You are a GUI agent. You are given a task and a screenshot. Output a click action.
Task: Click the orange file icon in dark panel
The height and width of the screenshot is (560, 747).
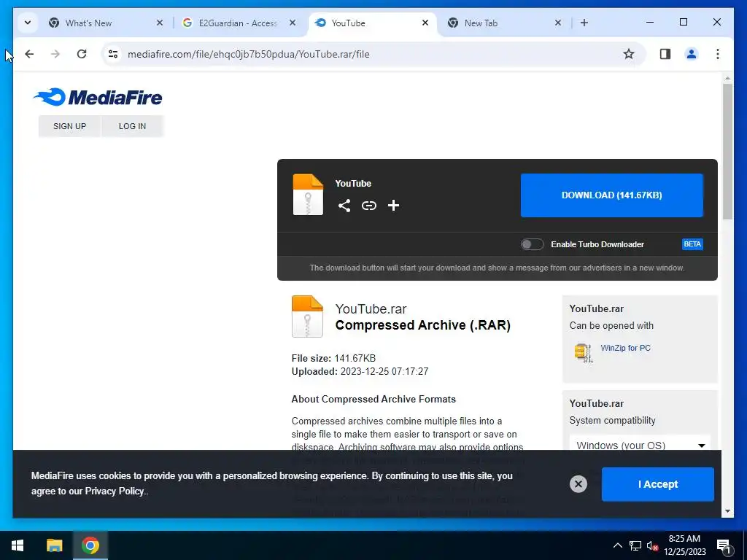(x=308, y=194)
